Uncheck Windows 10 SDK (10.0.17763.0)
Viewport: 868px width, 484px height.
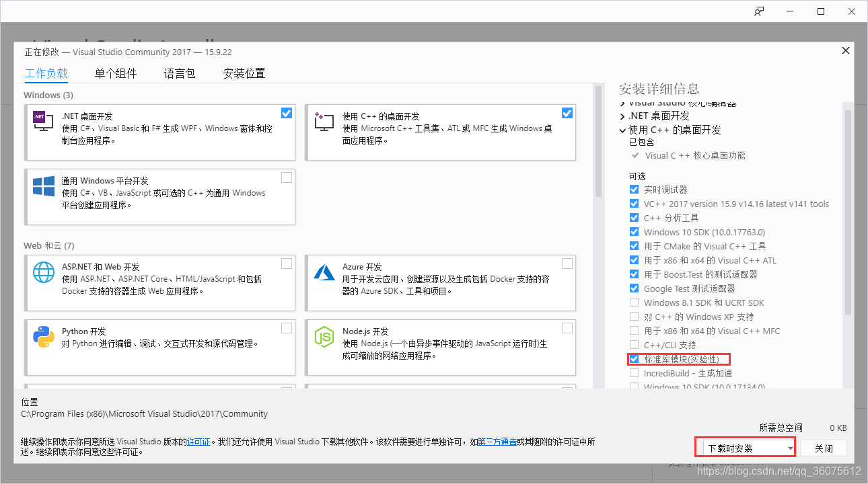[x=634, y=232]
